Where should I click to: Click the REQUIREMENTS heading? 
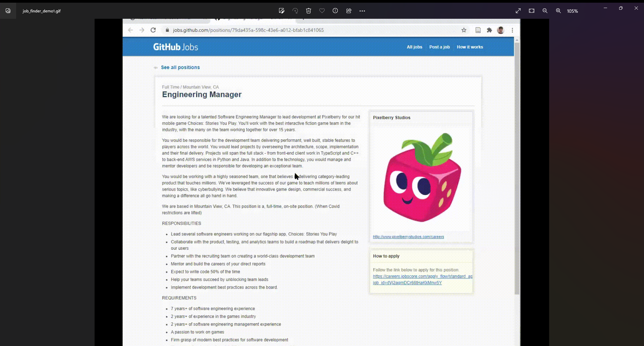pyautogui.click(x=179, y=298)
